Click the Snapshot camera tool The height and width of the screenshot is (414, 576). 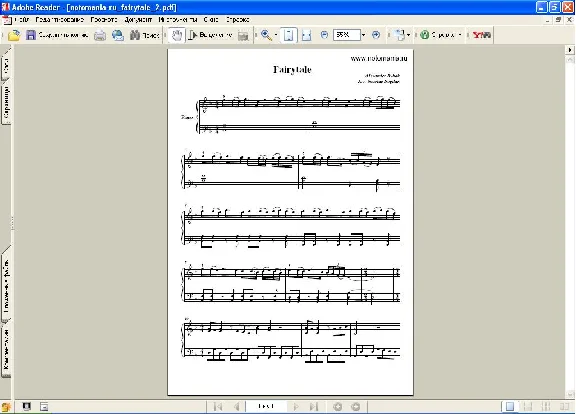[x=243, y=36]
